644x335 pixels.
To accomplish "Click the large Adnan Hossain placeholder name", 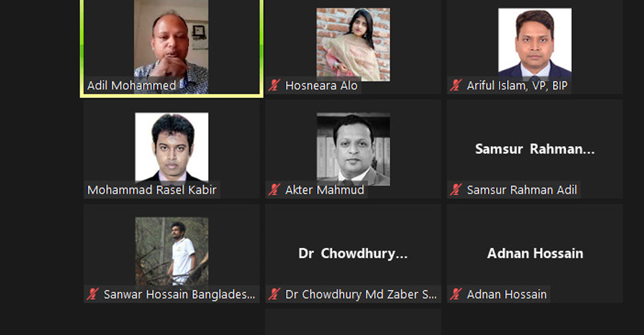I will (x=535, y=254).
